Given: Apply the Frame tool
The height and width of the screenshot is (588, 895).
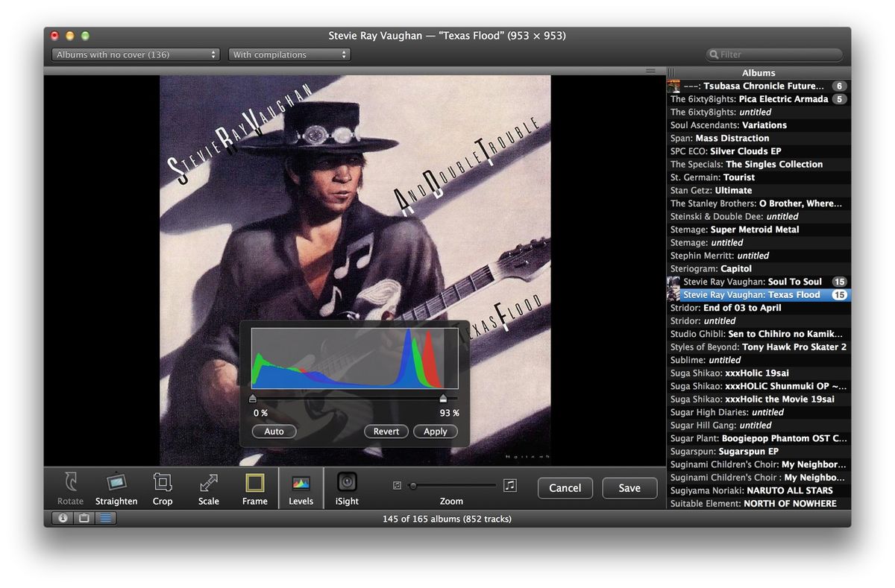Looking at the screenshot, I should pos(254,488).
